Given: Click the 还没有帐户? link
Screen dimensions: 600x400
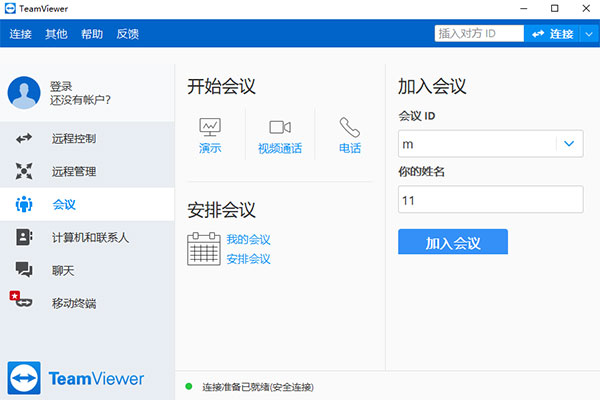Looking at the screenshot, I should 80,100.
